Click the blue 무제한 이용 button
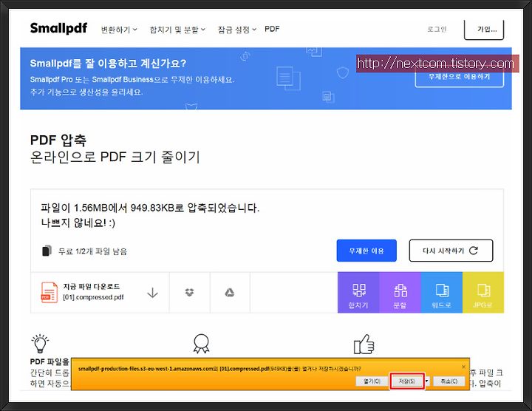 coord(366,251)
